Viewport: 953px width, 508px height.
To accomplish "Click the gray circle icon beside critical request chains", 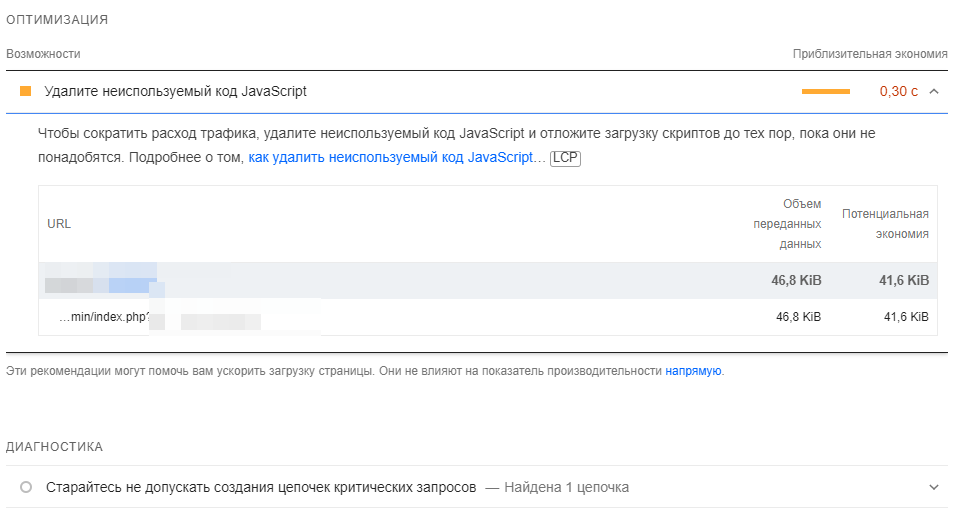I will click(x=26, y=487).
